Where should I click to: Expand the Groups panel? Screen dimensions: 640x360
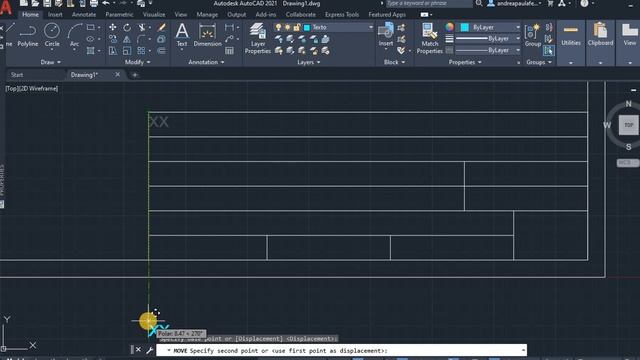tap(539, 62)
